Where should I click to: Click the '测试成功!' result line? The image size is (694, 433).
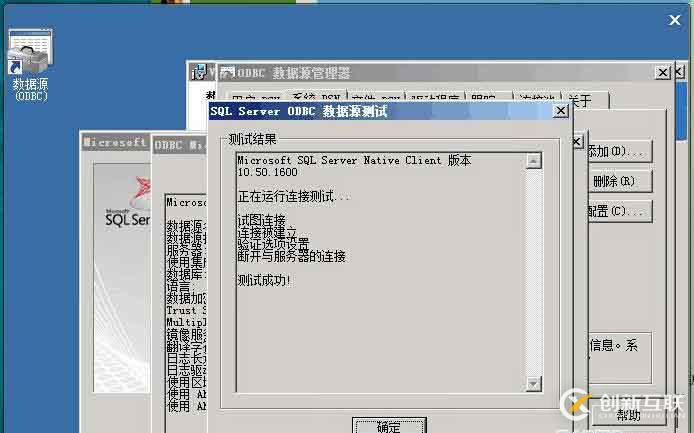264,280
